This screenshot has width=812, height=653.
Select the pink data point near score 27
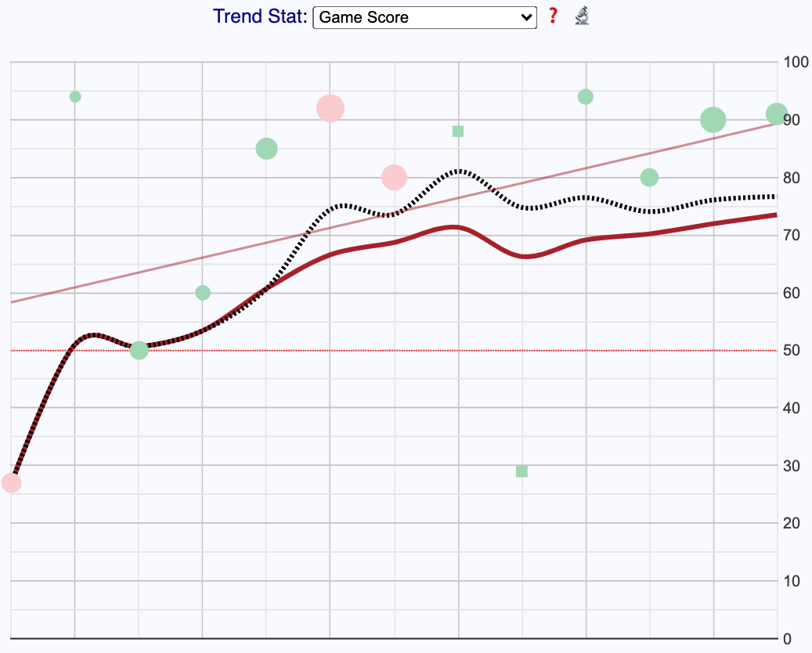point(11,482)
